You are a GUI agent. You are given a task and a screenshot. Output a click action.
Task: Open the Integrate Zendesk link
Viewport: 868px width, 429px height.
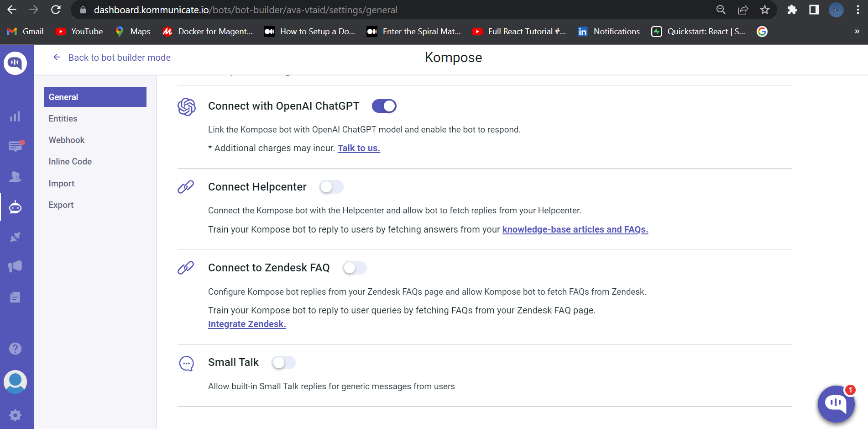[x=247, y=324]
